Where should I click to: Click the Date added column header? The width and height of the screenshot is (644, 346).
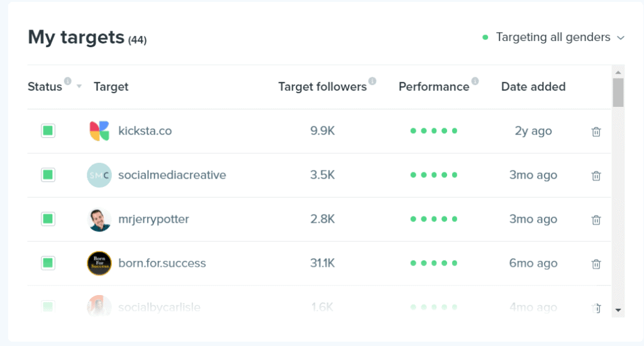pyautogui.click(x=533, y=87)
